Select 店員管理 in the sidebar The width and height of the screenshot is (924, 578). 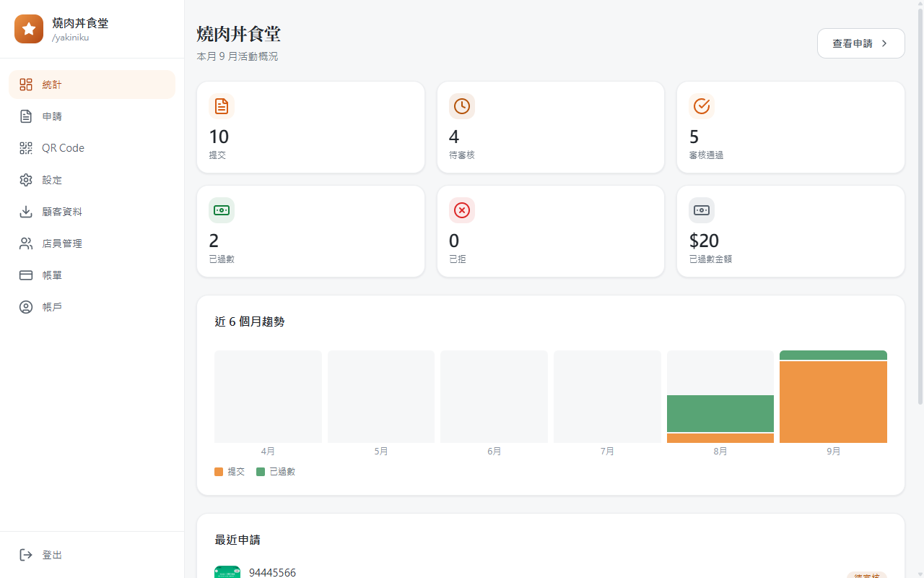[x=92, y=243]
